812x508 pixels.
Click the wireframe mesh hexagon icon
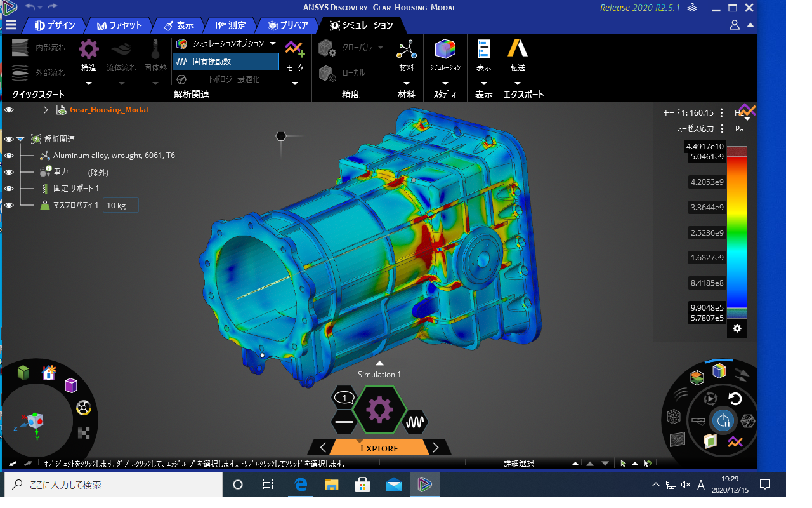(749, 420)
